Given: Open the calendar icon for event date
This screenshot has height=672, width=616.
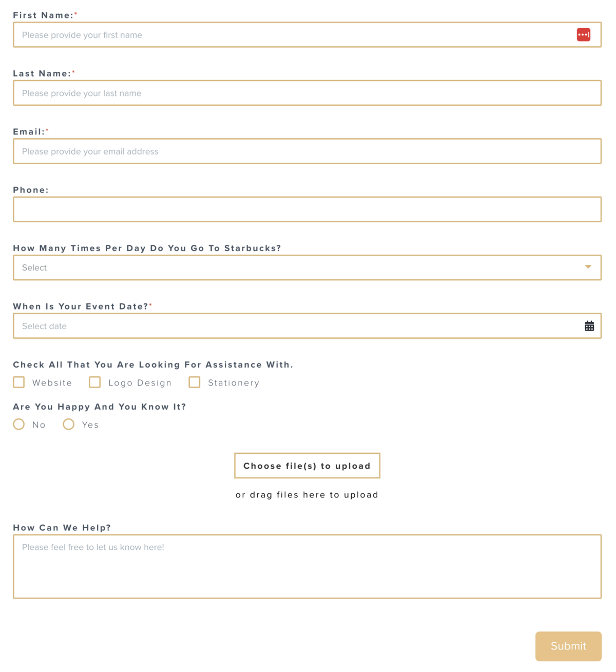Looking at the screenshot, I should coord(589,325).
